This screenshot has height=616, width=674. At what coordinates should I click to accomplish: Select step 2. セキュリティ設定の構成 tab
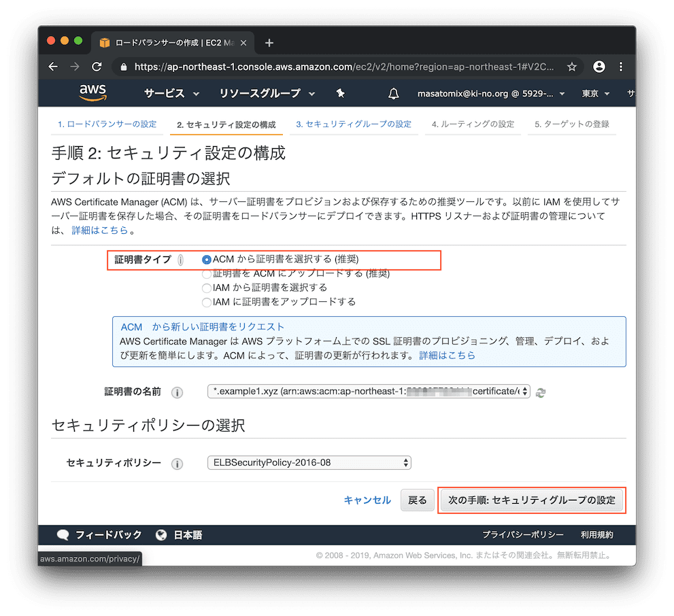[x=226, y=124]
